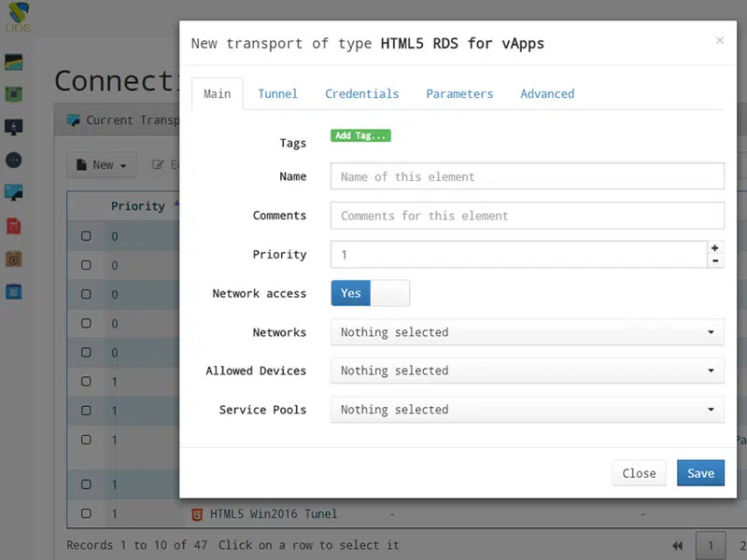The height and width of the screenshot is (560, 747).
Task: Focus the Name input field
Action: 528,176
